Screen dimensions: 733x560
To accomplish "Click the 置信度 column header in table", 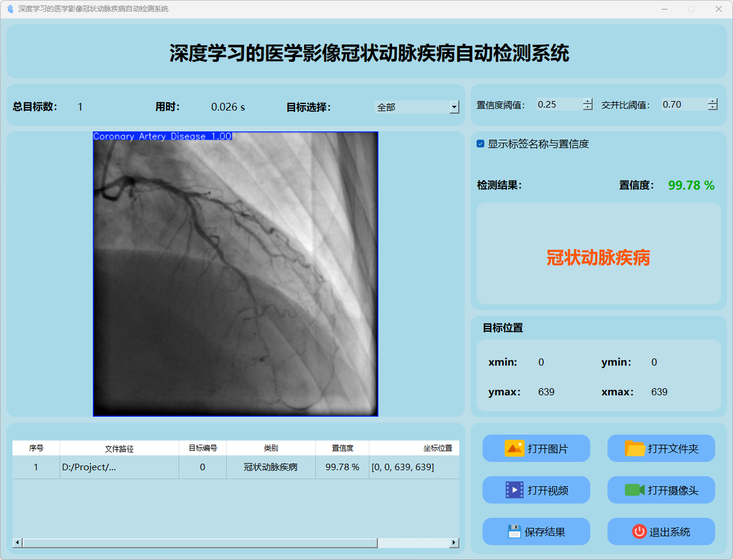I will pyautogui.click(x=342, y=448).
